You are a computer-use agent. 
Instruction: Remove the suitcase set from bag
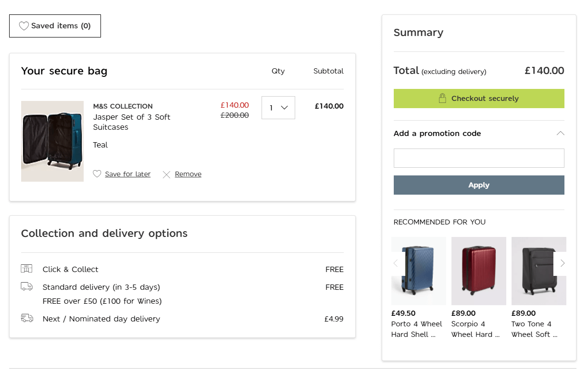coord(188,174)
